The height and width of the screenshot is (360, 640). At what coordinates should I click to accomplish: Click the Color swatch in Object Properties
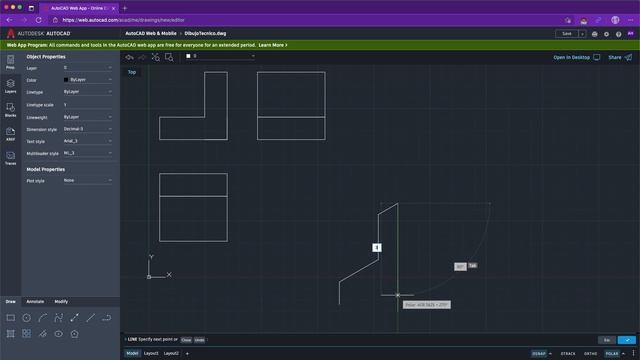click(66, 80)
